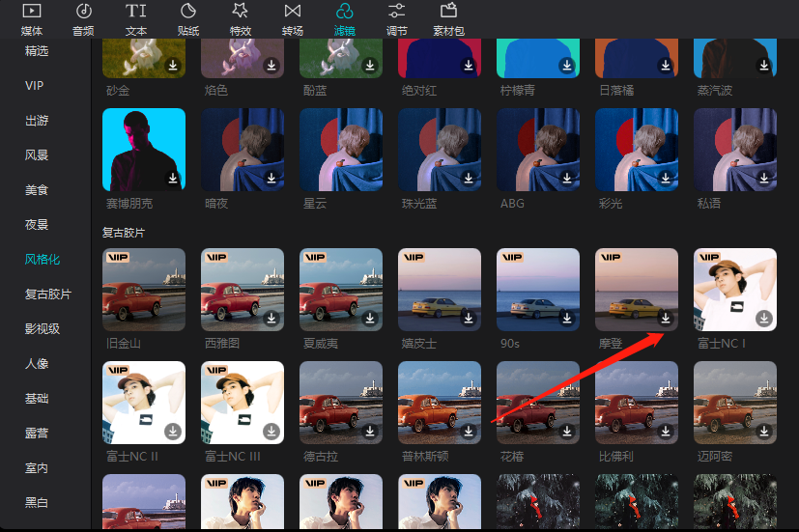This screenshot has height=532, width=799.
Task: Download the 普林斯顿 filter using its arrow icon
Action: click(469, 431)
